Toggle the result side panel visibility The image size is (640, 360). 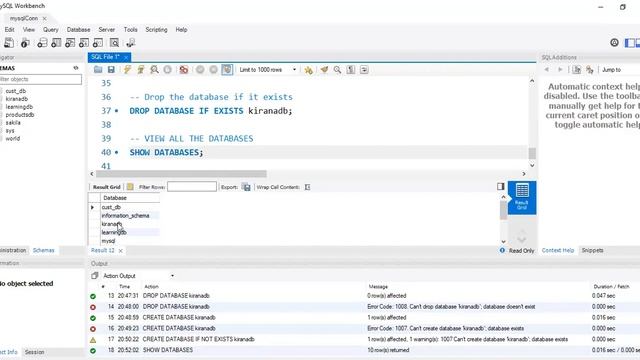tap(501, 186)
